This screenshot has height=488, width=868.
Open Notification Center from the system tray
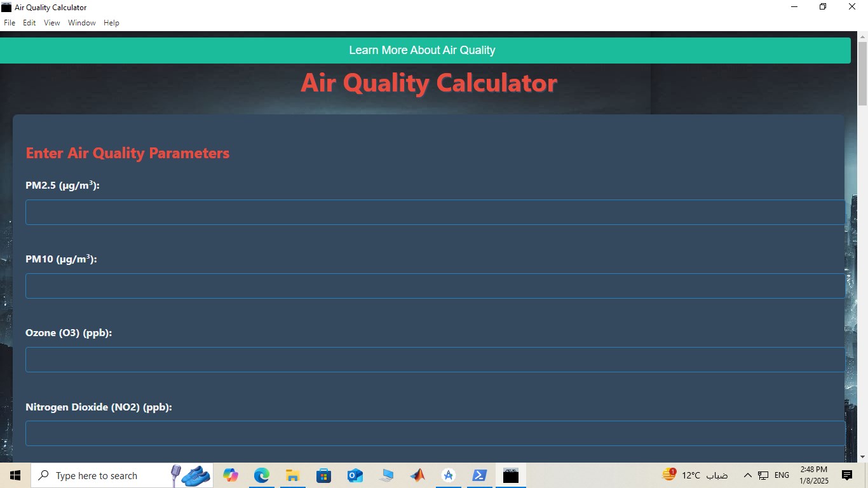pos(846,475)
